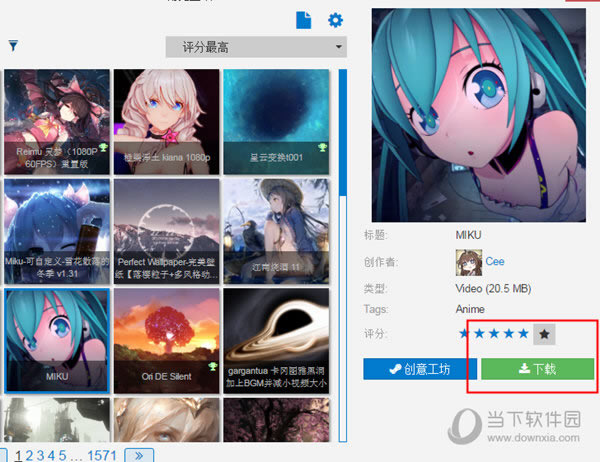
Task: Open the filter funnel icon
Action: (x=13, y=46)
